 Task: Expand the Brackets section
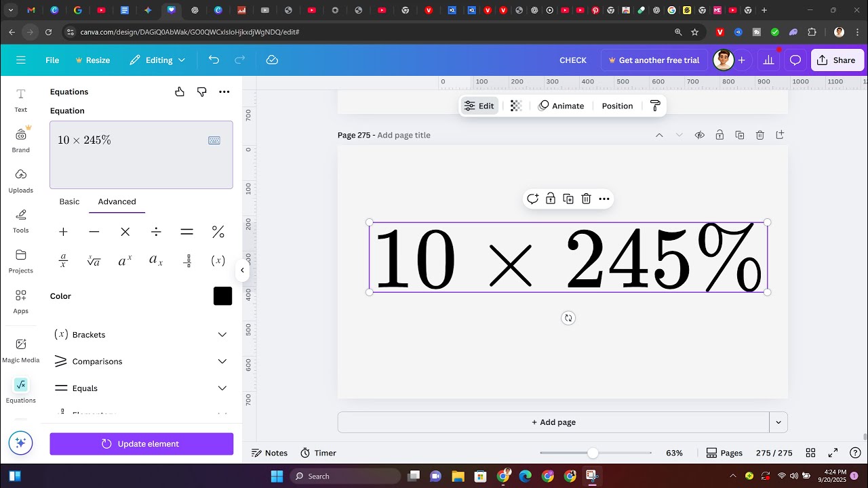pos(141,335)
